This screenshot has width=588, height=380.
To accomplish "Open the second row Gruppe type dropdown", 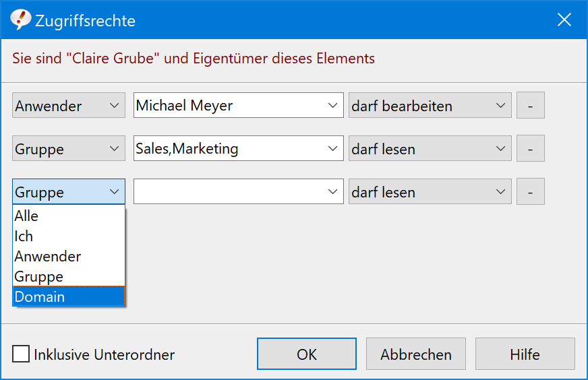I will click(x=69, y=148).
